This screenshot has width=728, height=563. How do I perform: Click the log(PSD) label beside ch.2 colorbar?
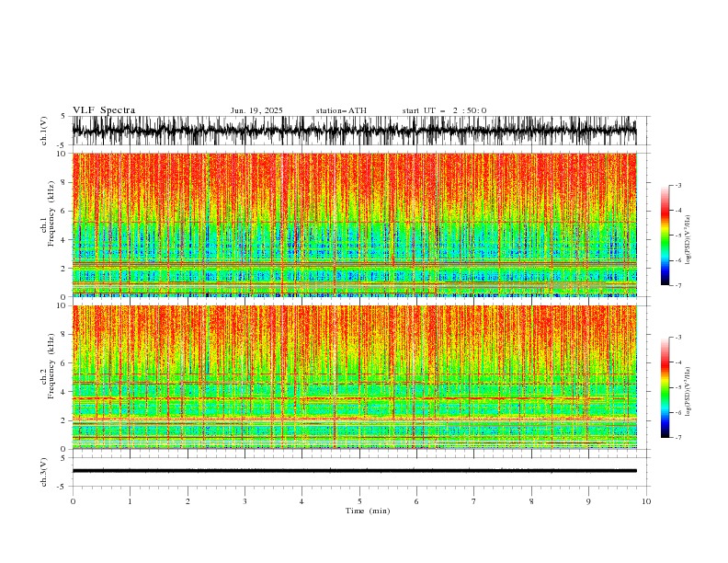(x=688, y=392)
